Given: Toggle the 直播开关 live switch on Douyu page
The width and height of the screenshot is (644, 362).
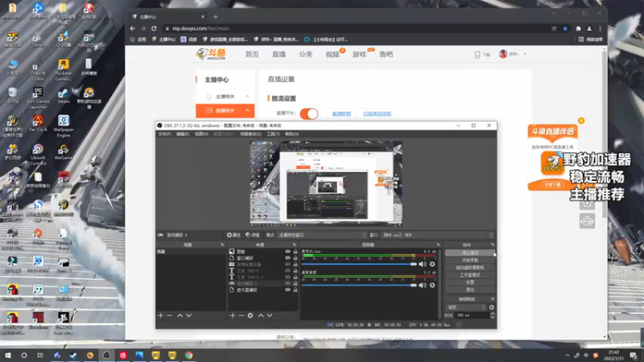Looking at the screenshot, I should click(309, 113).
